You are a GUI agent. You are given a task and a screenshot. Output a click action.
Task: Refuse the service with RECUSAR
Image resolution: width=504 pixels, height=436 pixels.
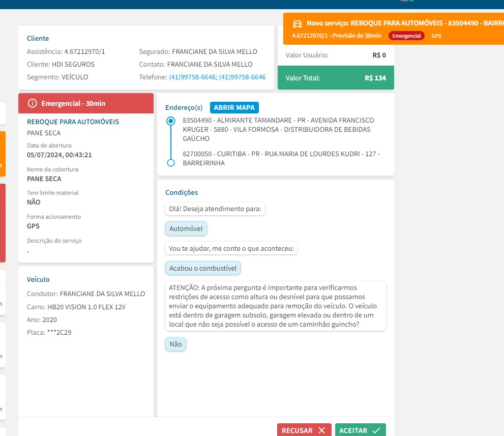coord(304,430)
